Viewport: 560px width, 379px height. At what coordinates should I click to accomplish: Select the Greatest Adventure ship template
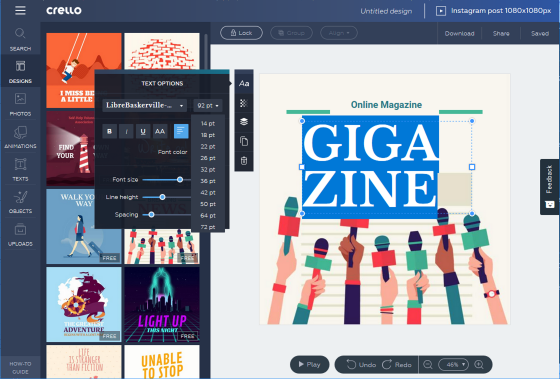[x=84, y=304]
